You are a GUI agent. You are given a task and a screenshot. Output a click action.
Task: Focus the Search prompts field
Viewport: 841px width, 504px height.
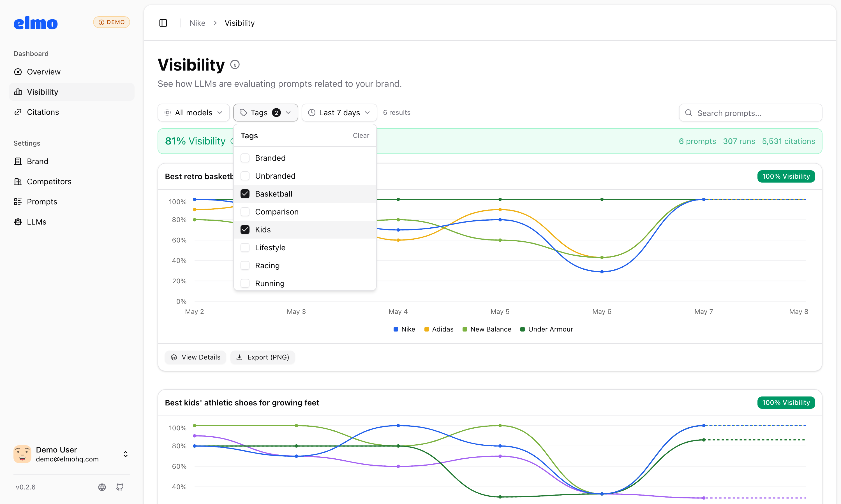pyautogui.click(x=750, y=113)
